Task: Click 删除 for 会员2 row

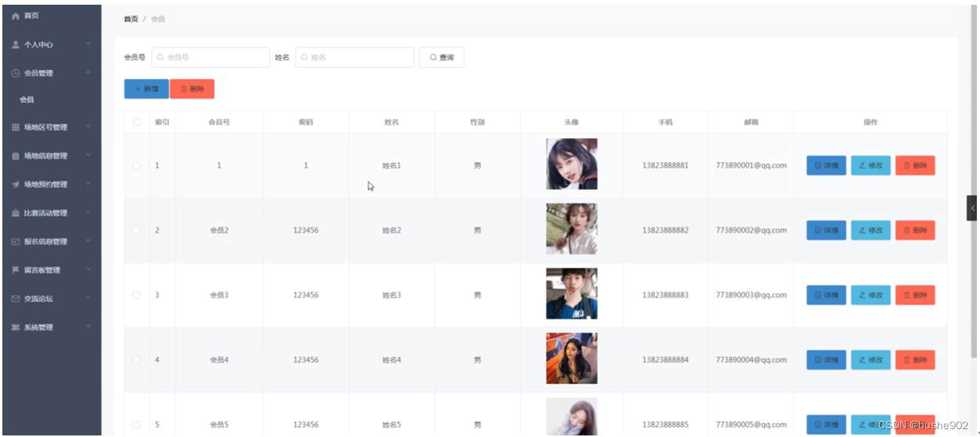Action: coord(915,230)
